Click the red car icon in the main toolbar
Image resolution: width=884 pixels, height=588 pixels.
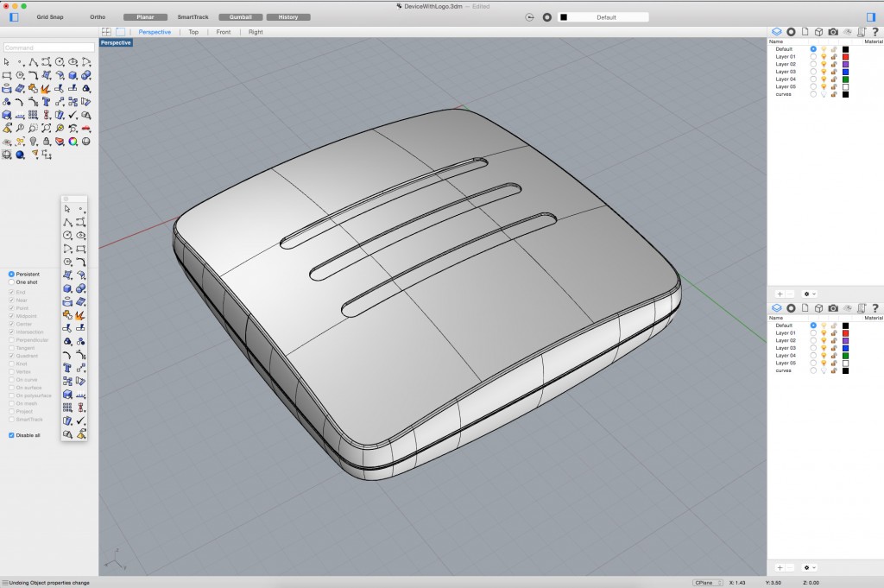pyautogui.click(x=85, y=128)
